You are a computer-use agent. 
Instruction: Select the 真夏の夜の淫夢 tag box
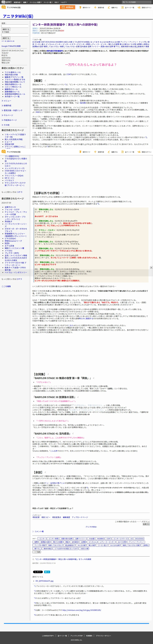66,538
